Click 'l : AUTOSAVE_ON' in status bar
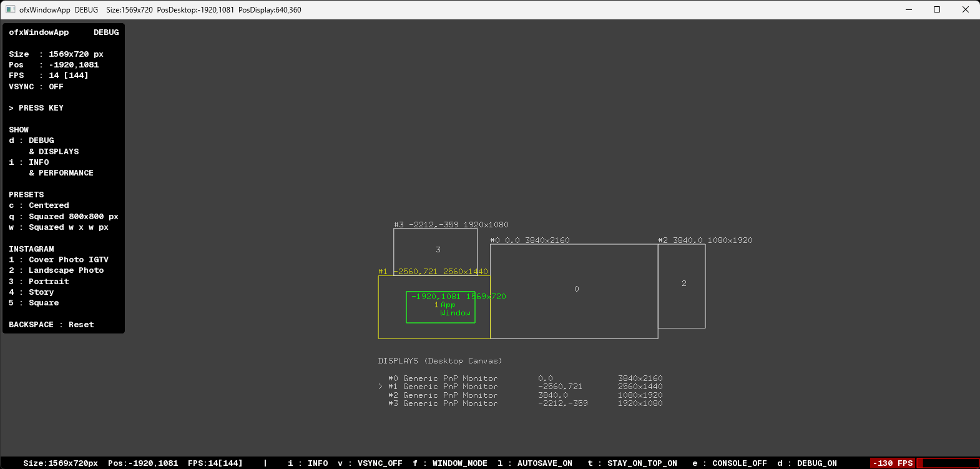980x469 pixels. click(535, 463)
